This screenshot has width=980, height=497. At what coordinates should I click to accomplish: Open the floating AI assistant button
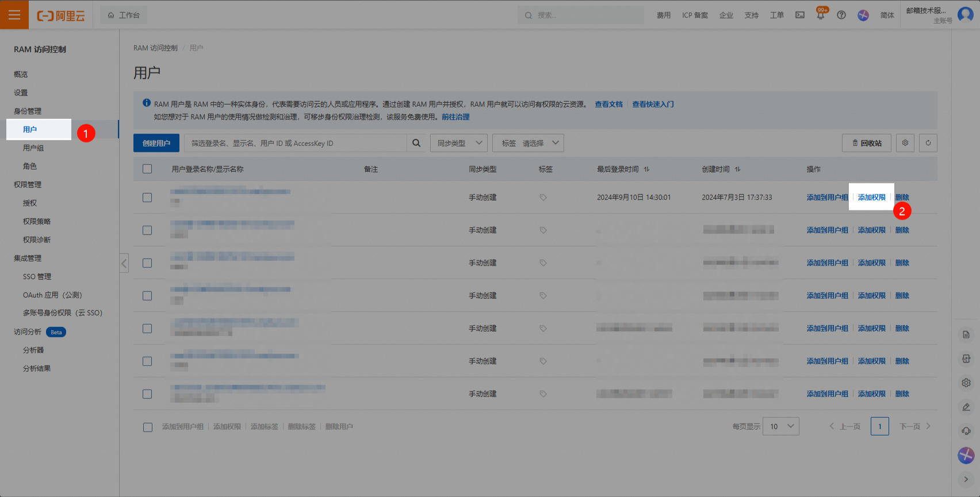966,456
